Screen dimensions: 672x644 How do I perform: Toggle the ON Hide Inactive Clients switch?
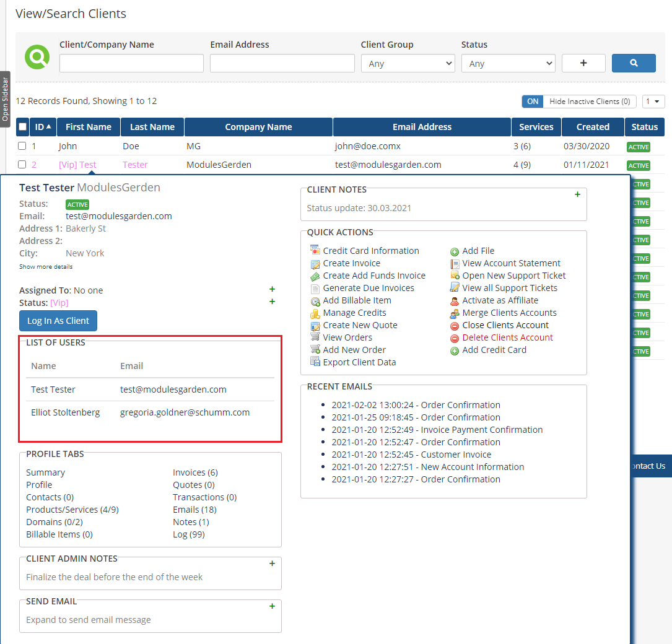coord(532,101)
